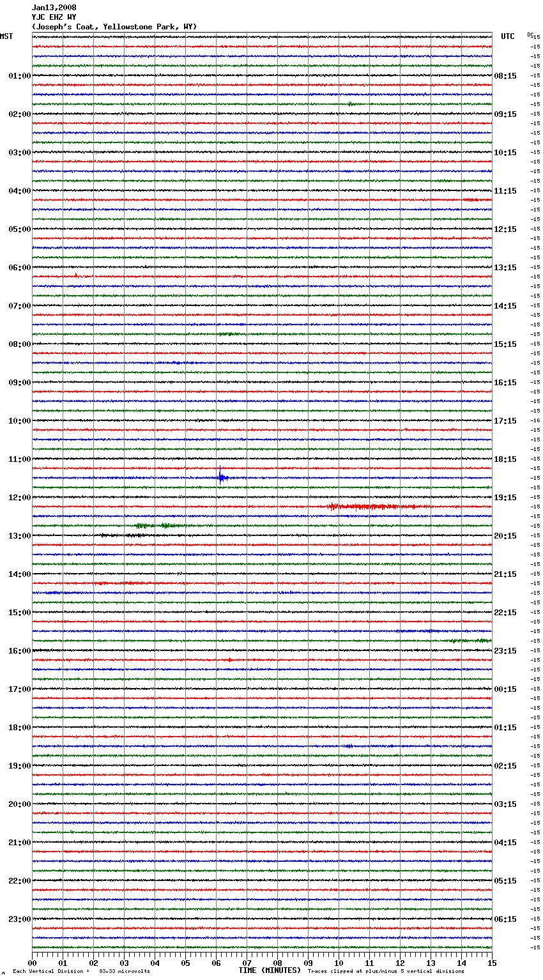Click the '06:00' MST time label
The image size is (543, 980).
(20, 268)
